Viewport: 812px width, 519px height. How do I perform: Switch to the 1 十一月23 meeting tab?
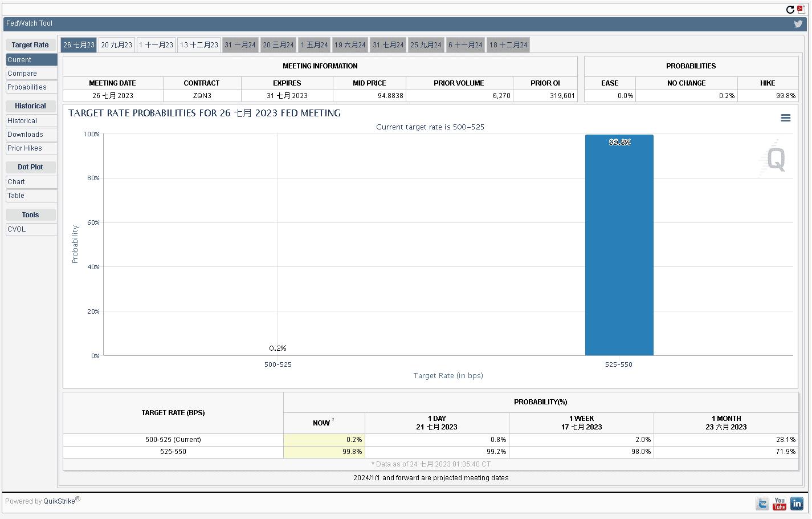point(156,45)
